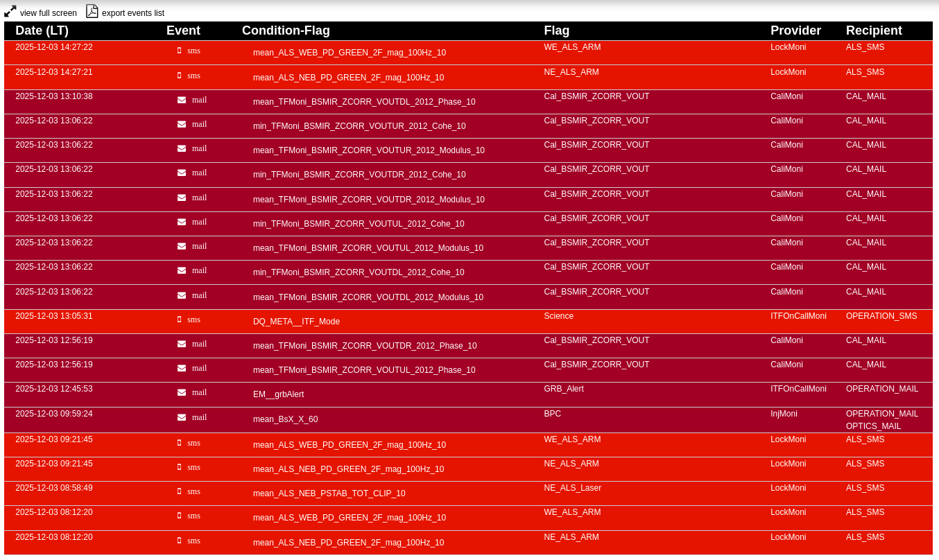Click the InjMoni provider cell
The width and height of the screenshot is (939, 560).
(784, 414)
